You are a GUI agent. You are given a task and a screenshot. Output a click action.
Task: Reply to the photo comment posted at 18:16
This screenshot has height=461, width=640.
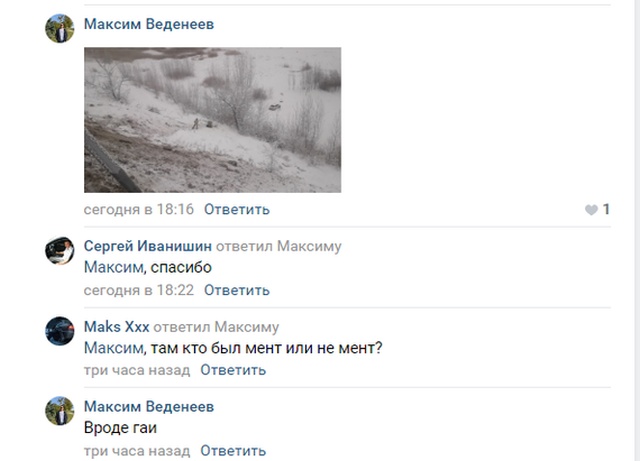[237, 209]
